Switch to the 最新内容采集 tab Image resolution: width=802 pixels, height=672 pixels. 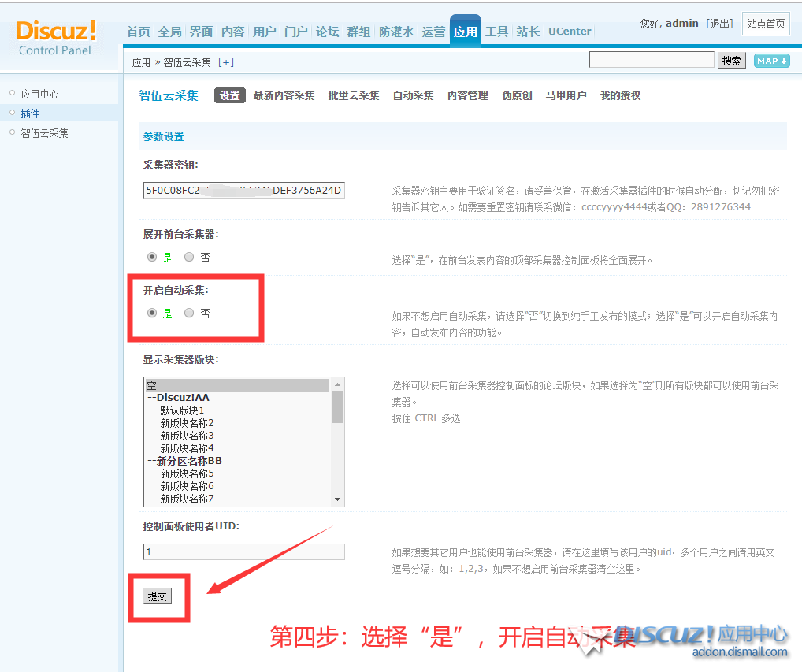click(x=284, y=95)
